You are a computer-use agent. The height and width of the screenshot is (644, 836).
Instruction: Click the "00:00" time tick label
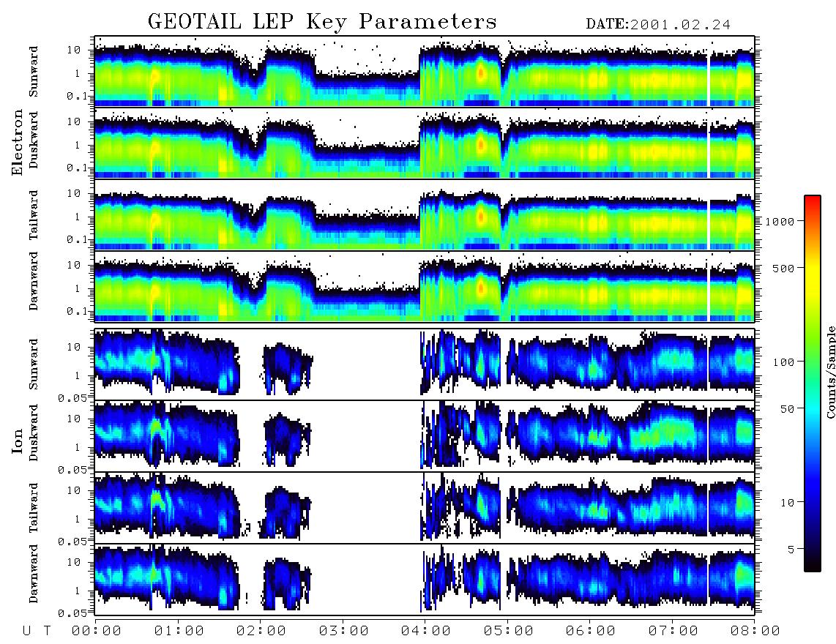(x=97, y=631)
